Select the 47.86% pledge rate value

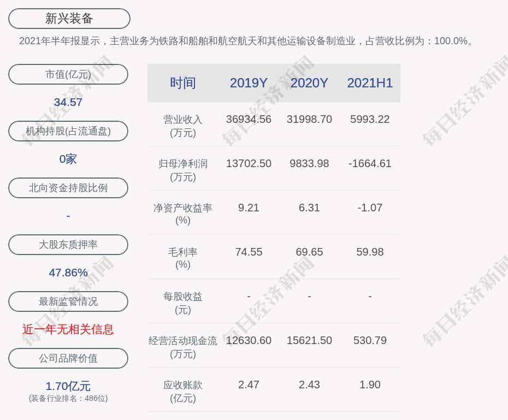[x=68, y=273]
